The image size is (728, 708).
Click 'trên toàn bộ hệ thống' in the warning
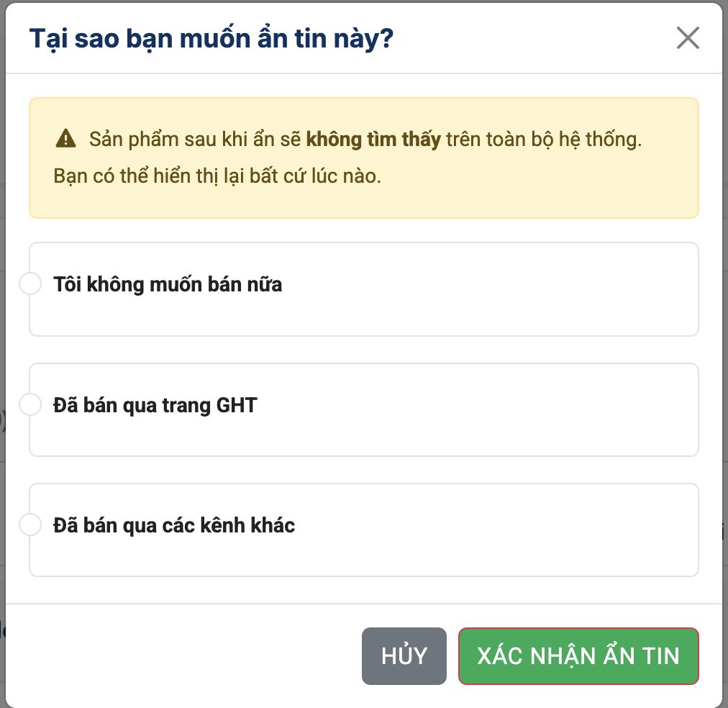pos(543,140)
